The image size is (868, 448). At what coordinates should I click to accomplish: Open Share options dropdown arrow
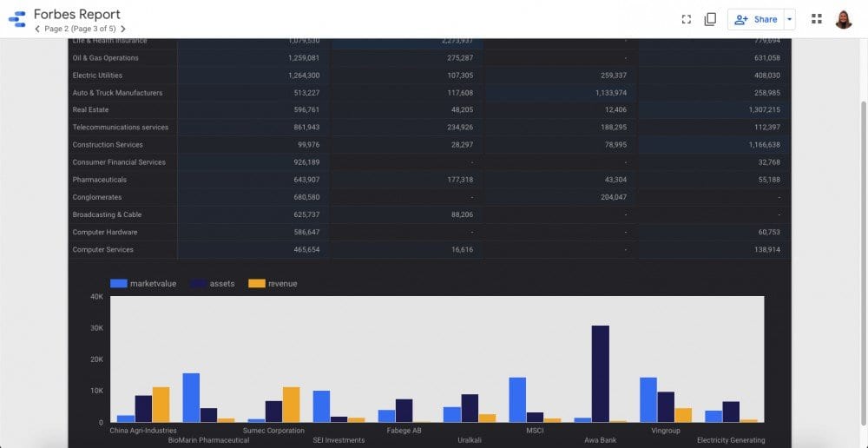tap(789, 19)
